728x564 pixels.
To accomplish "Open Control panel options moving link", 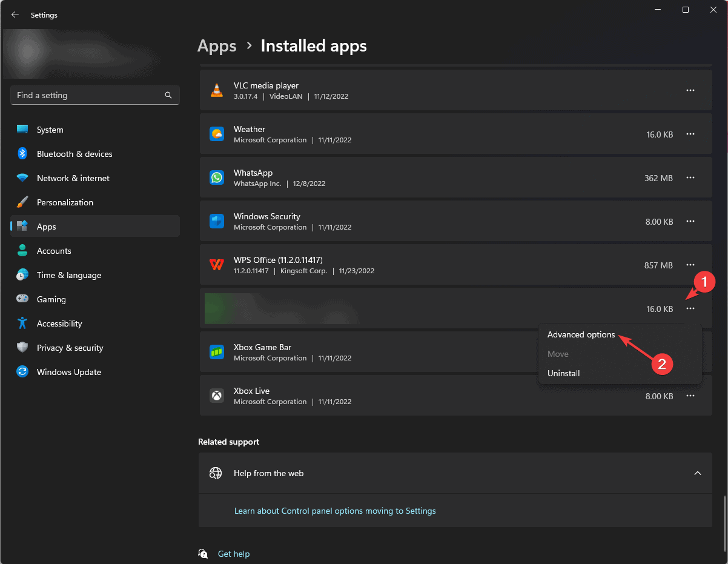I will 335,511.
